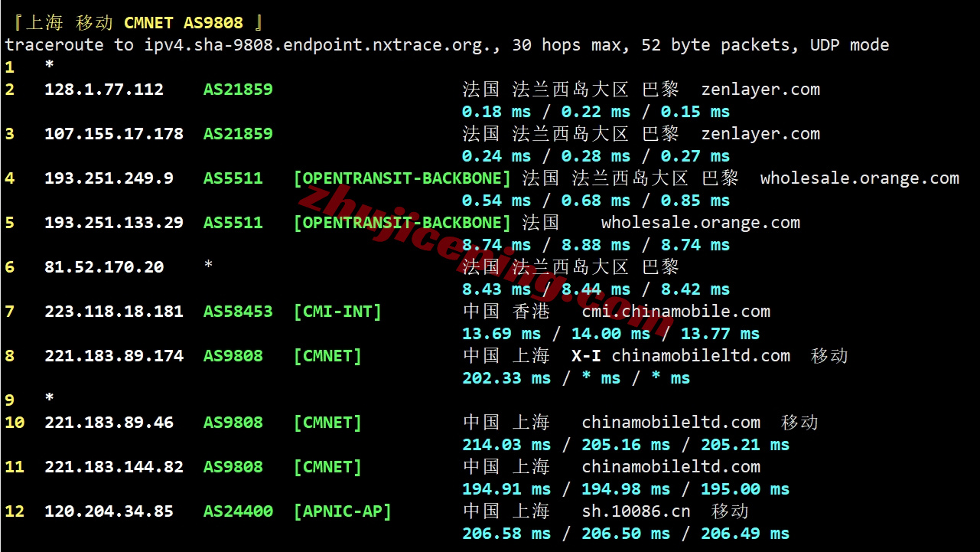
Task: Click the 202.33 ms latency value
Action: pyautogui.click(x=506, y=378)
